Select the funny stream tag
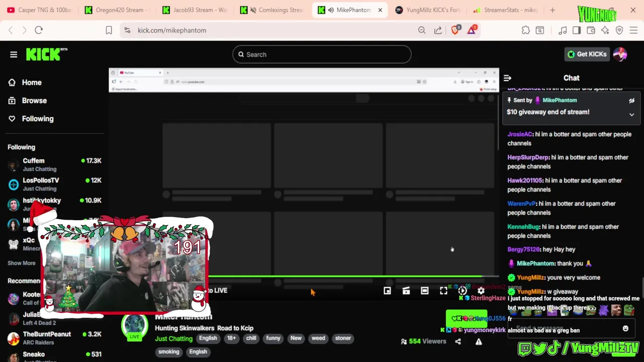 tap(273, 338)
